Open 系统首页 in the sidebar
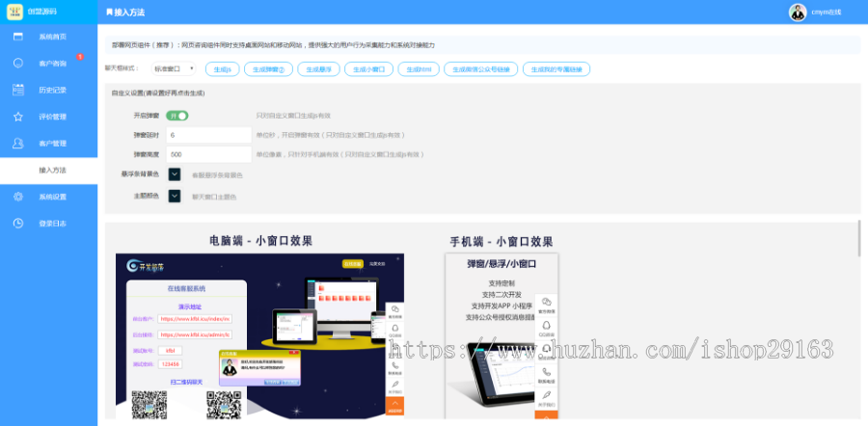The image size is (868, 426). click(x=49, y=37)
